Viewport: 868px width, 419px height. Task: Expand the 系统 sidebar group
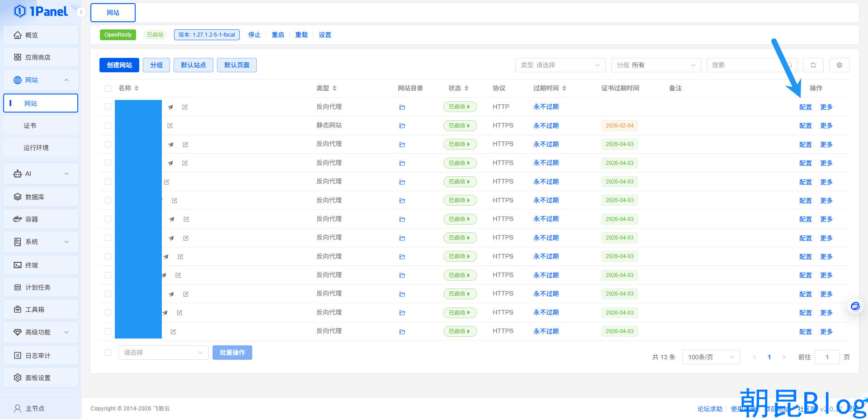pyautogui.click(x=41, y=242)
